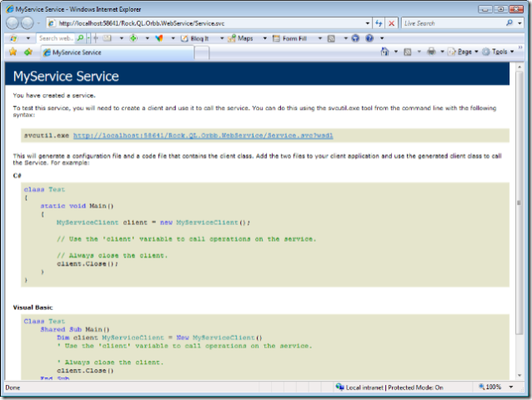Open the mail icon dropdown arrow
532x400 pixels.
(121, 38)
